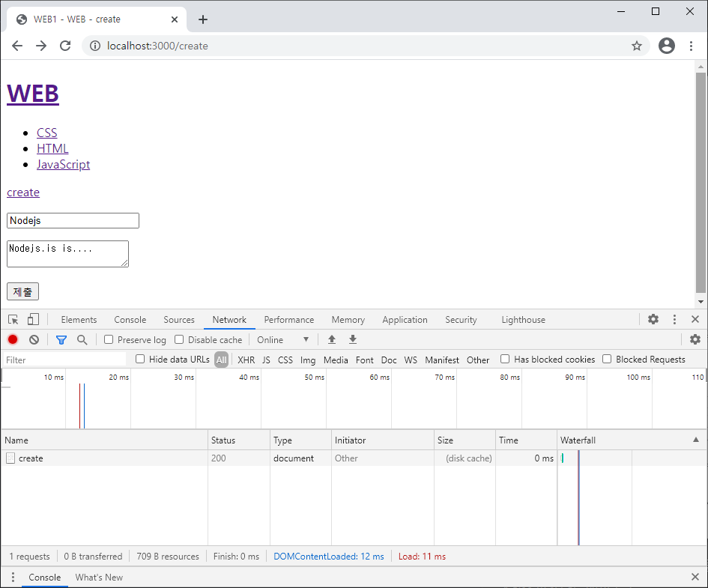Open the Application tab
This screenshot has width=708, height=588.
[x=405, y=320]
